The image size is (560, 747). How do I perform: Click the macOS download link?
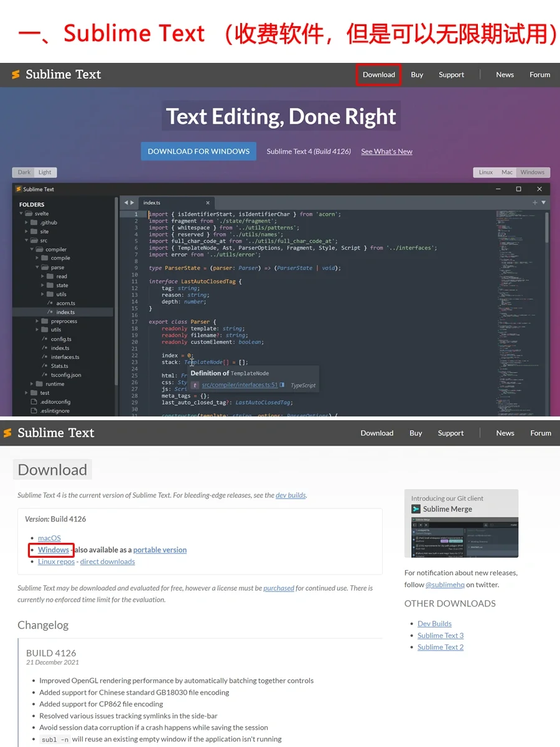click(49, 538)
